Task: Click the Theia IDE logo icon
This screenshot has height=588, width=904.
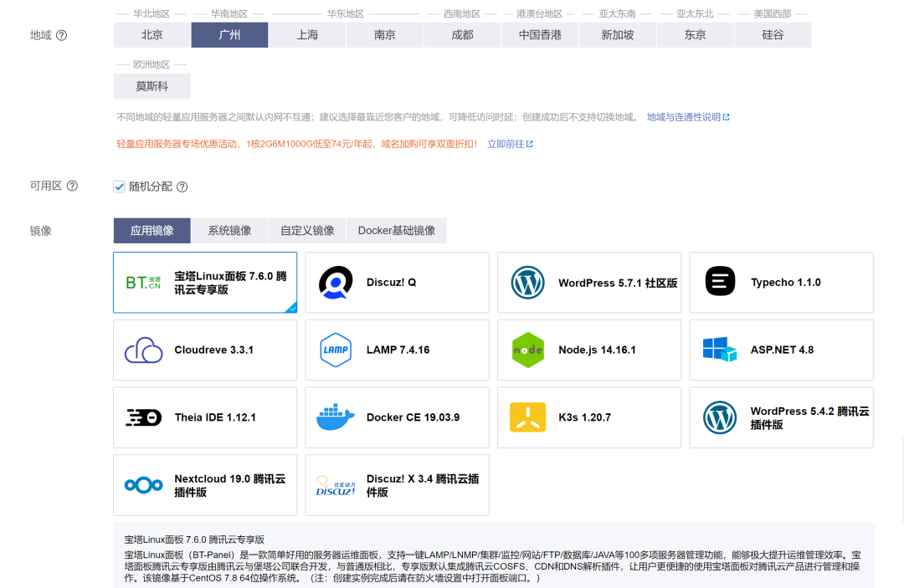Action: point(144,417)
